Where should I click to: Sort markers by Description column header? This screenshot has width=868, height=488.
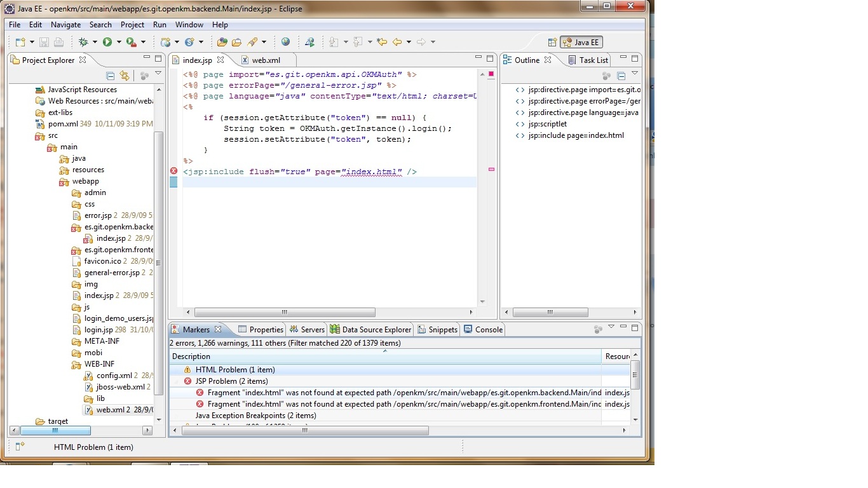point(385,356)
